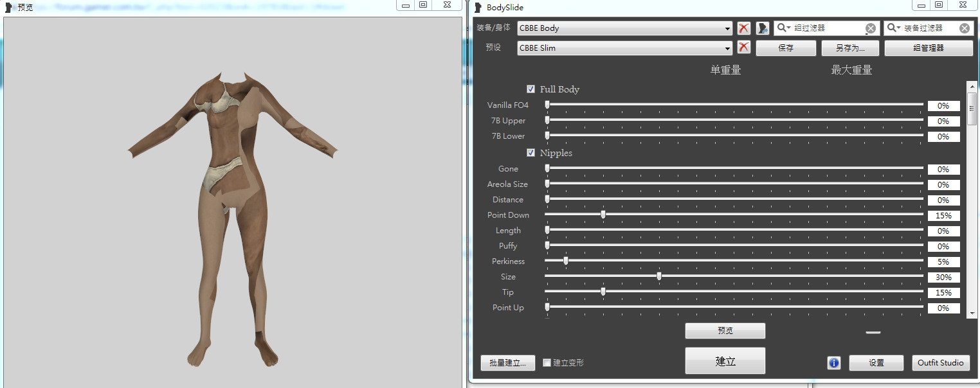Click the Tip slider handle
Viewport: 980px width, 388px height.
click(x=603, y=292)
